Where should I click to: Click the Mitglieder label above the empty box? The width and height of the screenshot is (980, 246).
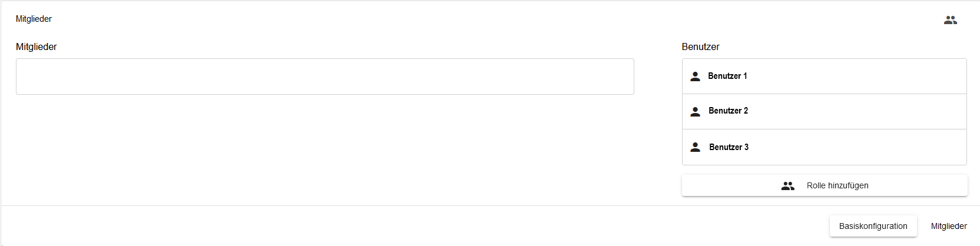click(x=37, y=46)
